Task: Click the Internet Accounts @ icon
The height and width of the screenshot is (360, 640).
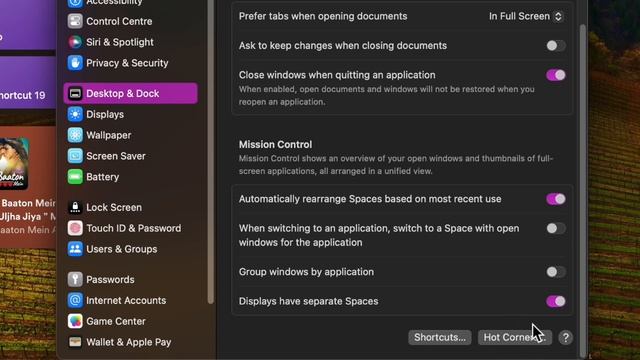Action: tap(75, 300)
